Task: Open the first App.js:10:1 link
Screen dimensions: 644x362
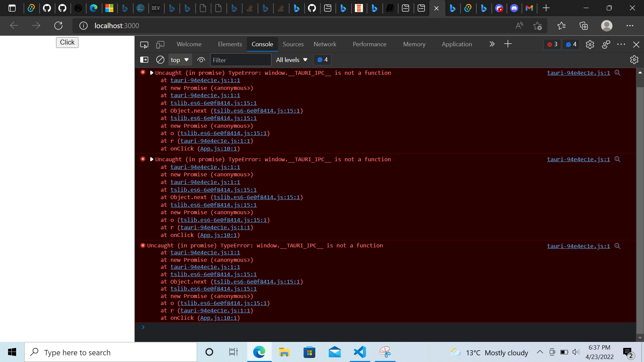Action: click(218, 149)
